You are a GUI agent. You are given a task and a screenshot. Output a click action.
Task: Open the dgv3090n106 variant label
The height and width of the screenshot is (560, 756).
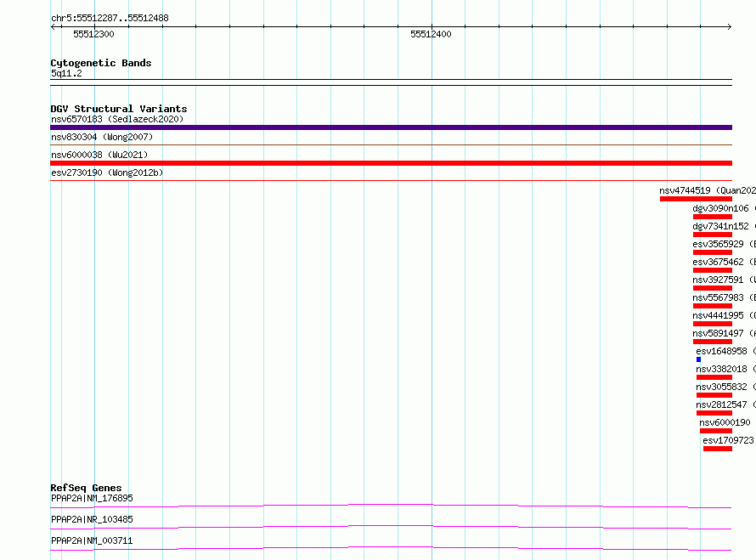[721, 208]
